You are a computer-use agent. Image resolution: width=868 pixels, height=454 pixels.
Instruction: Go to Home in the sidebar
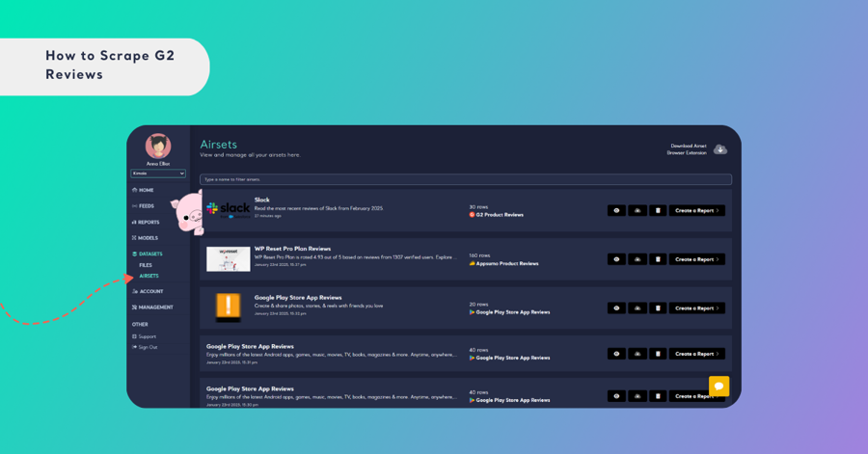click(143, 190)
